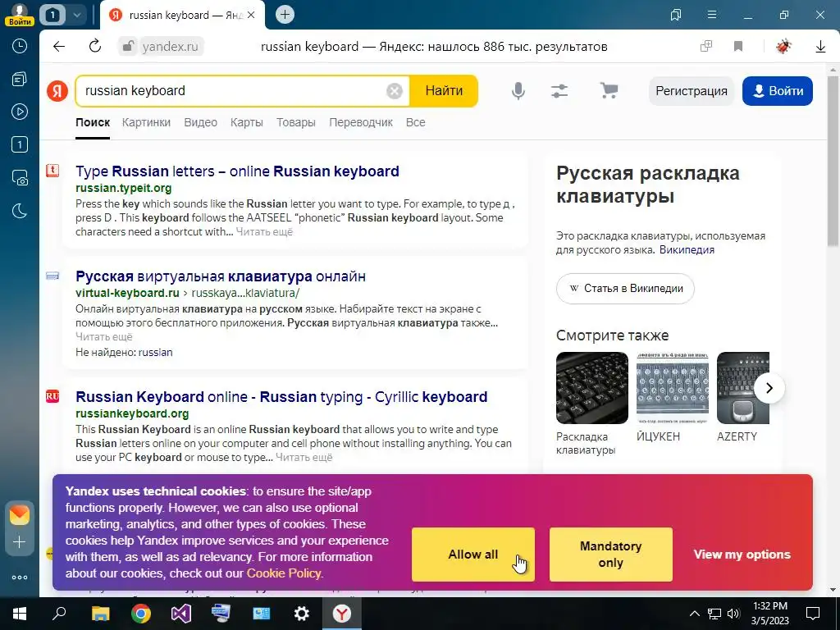Open the Cookie Policy link
This screenshot has width=840, height=630.
tap(283, 573)
